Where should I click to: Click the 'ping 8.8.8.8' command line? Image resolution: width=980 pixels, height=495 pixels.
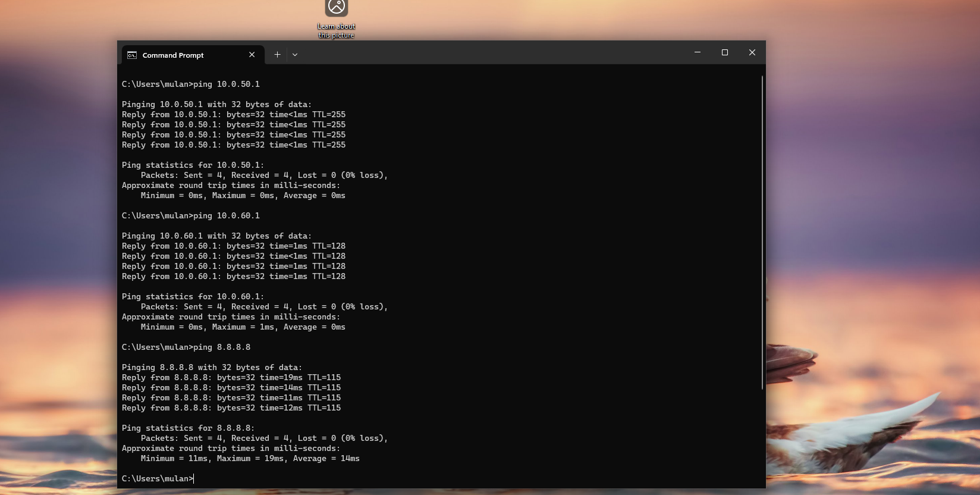coord(186,347)
